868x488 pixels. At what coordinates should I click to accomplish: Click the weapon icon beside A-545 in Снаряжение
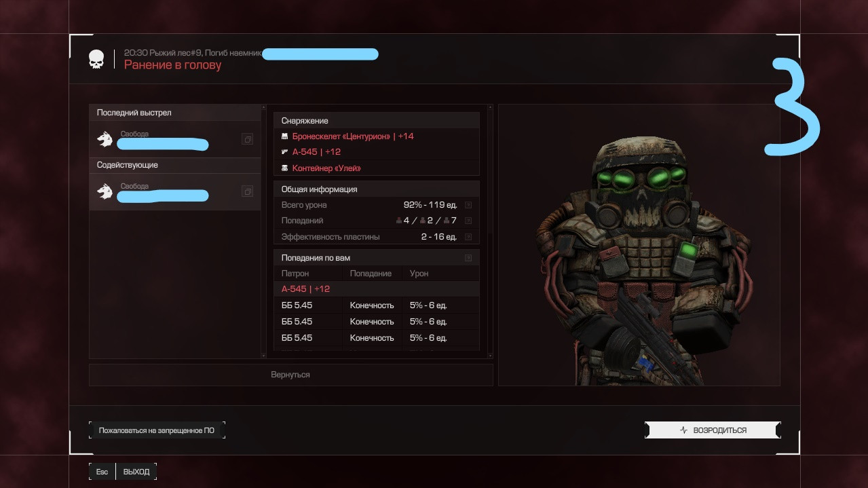(285, 152)
